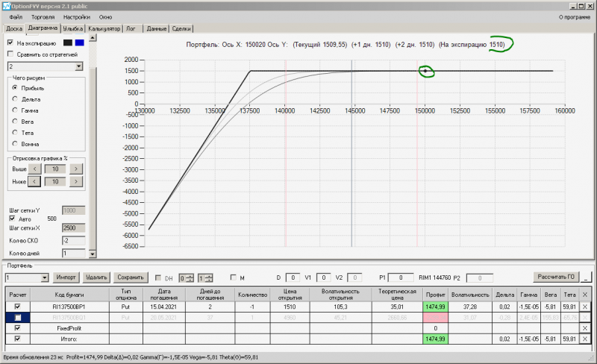
Task: Open the Торговля menu
Action: (x=43, y=17)
